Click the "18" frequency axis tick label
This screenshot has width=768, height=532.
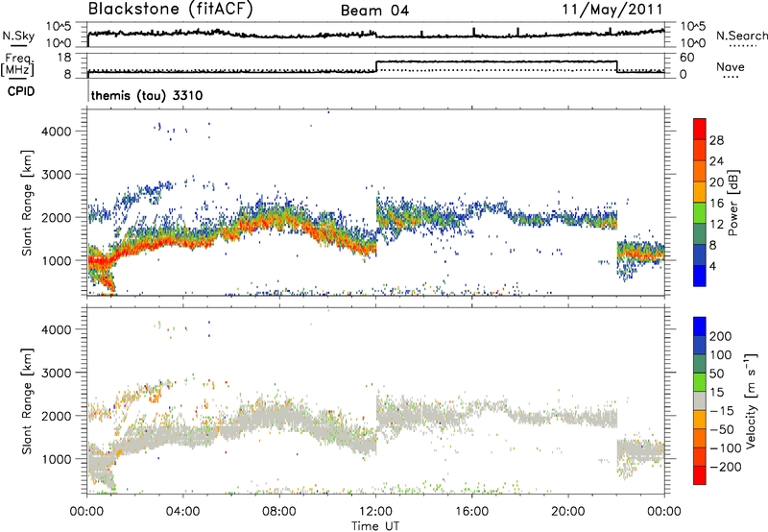pos(63,58)
